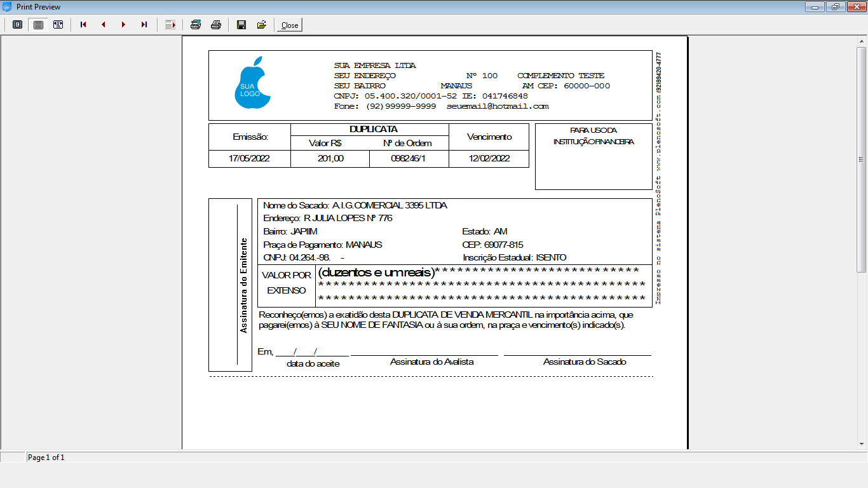This screenshot has width=868, height=488.
Task: Click 'Assinatura do Sacado' signature label
Action: point(585,362)
